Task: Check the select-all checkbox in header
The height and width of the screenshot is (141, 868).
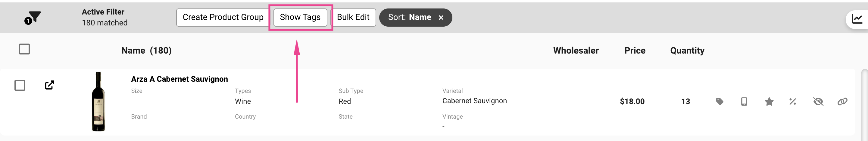Action: pyautogui.click(x=24, y=49)
